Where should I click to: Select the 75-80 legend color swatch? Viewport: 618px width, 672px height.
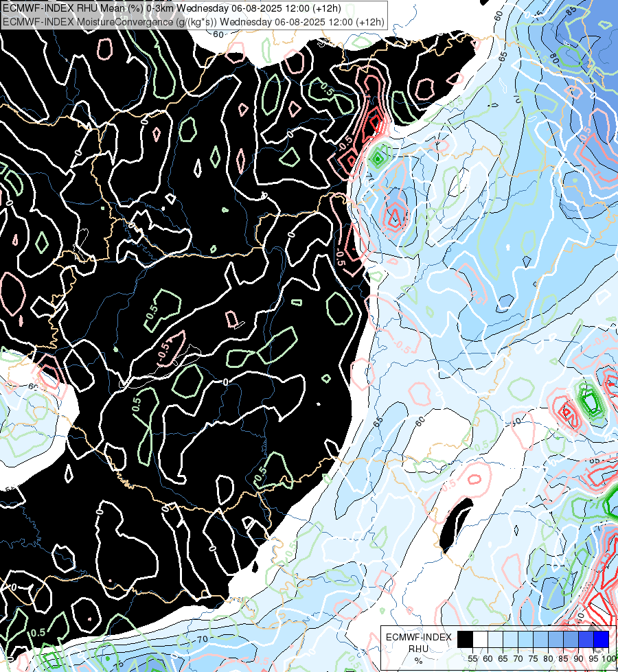540,639
